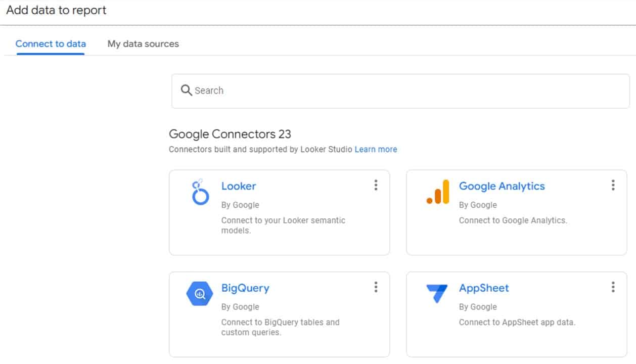Image resolution: width=636 pixels, height=364 pixels.
Task: Click into the Search connectors field
Action: point(400,91)
